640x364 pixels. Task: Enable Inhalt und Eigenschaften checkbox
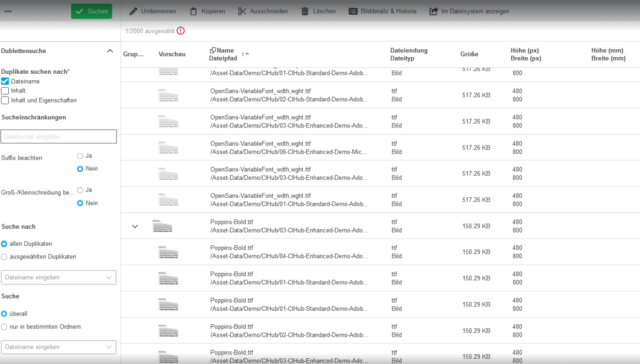(x=5, y=100)
